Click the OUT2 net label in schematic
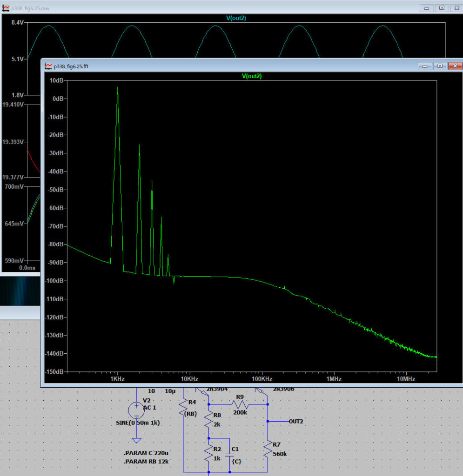The image size is (463, 476). coord(296,421)
